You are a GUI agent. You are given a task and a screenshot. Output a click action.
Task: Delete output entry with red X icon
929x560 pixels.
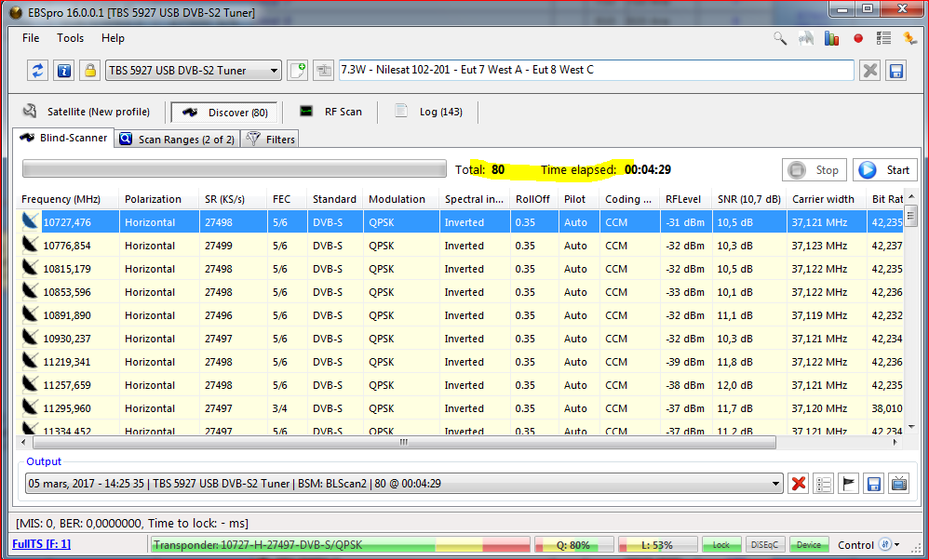click(798, 484)
